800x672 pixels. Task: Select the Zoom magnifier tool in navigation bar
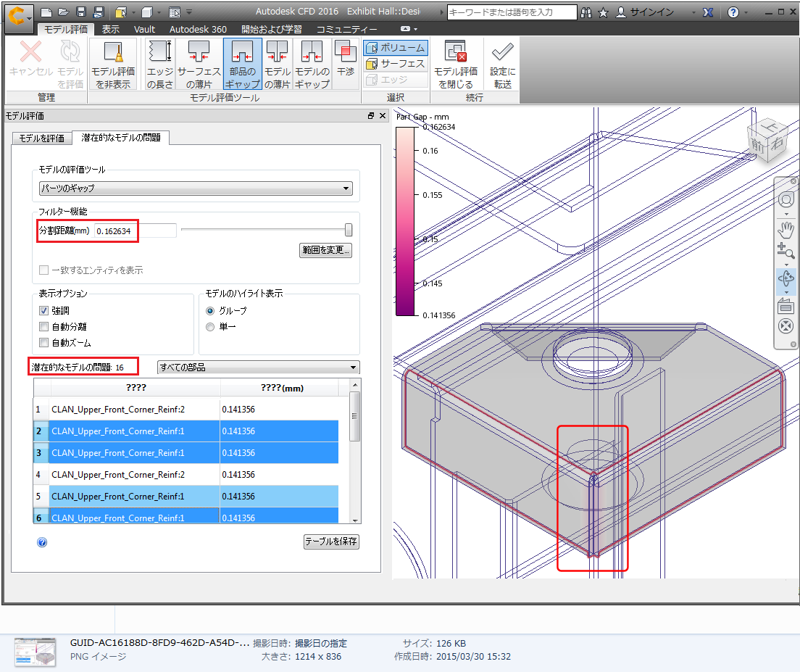786,251
